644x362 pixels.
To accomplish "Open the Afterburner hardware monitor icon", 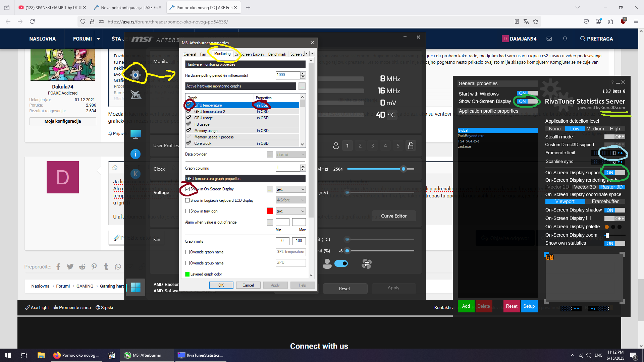I will pos(136,134).
